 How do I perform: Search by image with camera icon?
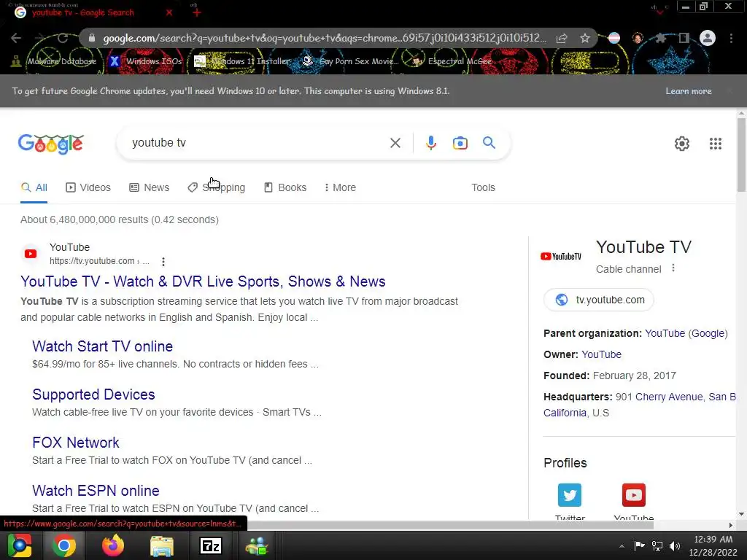click(460, 143)
